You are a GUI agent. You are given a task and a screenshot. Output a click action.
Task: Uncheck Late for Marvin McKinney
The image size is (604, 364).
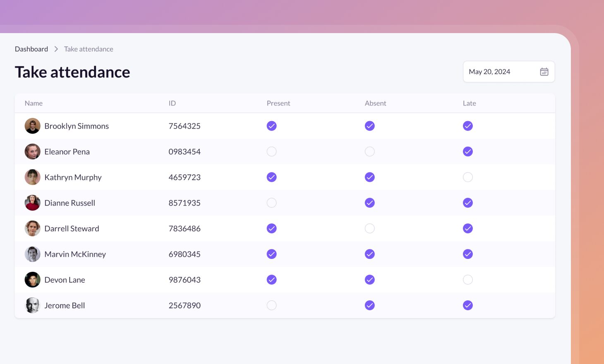pyautogui.click(x=467, y=254)
